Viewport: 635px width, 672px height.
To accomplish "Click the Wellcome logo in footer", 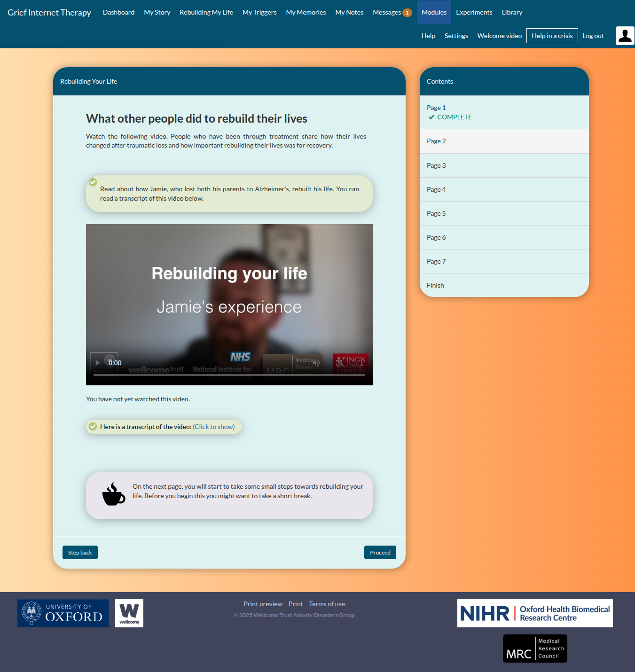I will tap(129, 613).
